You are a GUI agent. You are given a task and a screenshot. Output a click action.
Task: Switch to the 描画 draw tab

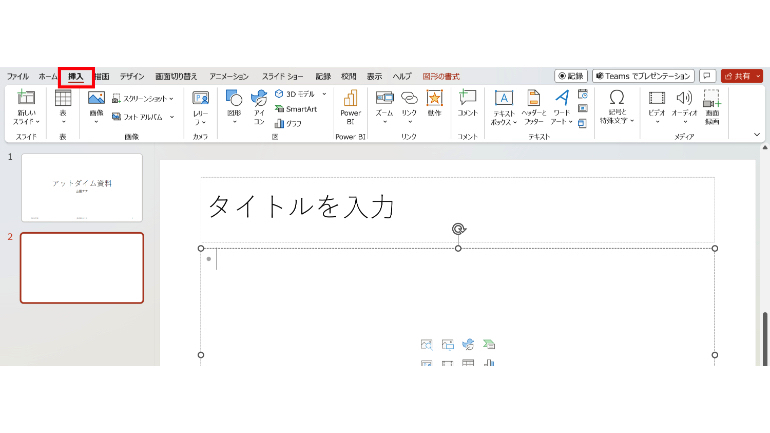(102, 77)
